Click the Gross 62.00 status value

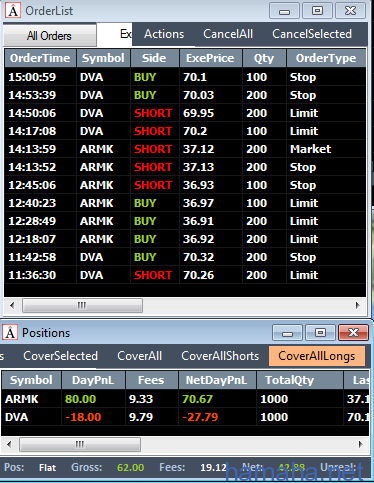tap(130, 467)
